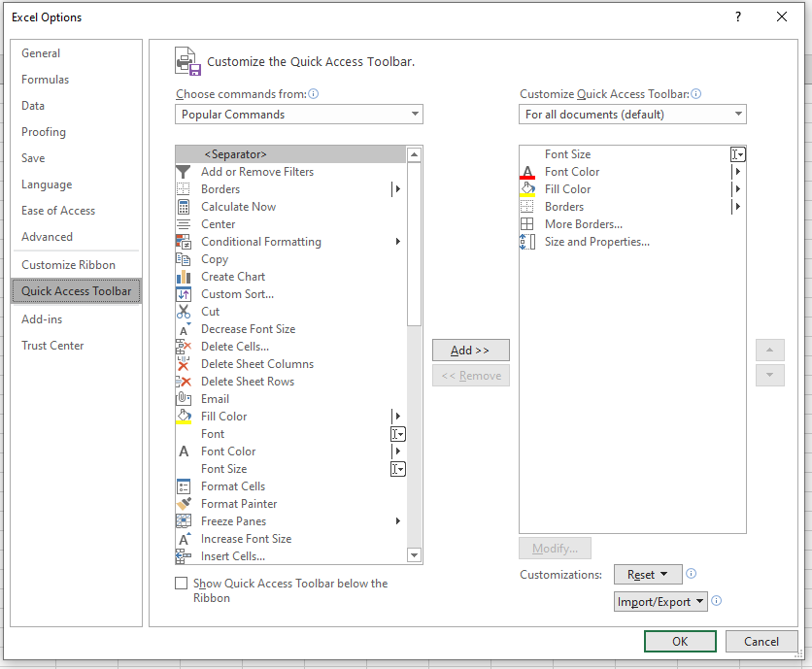Click the Create Chart bar icon
This screenshot has width=812, height=669.
pos(184,277)
